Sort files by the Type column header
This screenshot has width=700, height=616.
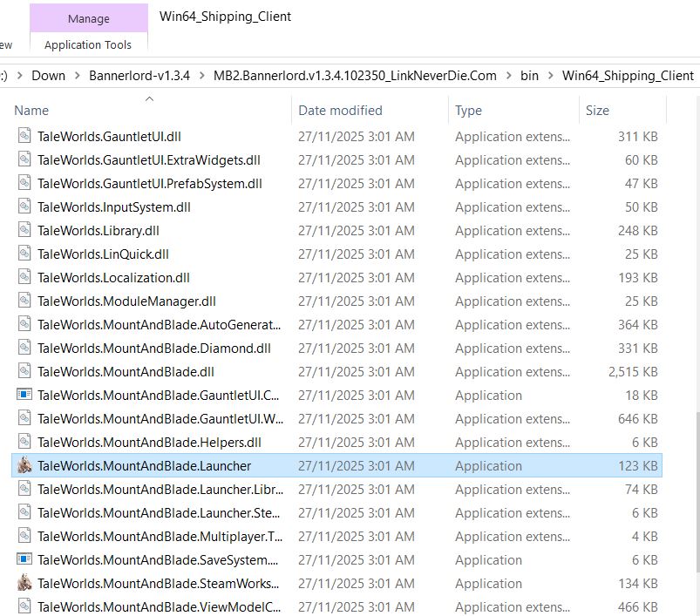pos(468,110)
